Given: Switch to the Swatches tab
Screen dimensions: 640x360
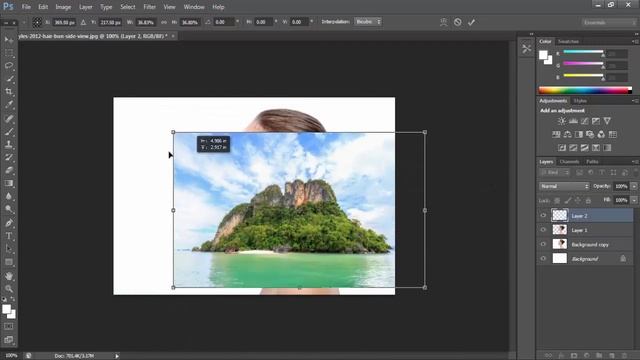Looking at the screenshot, I should [x=568, y=41].
